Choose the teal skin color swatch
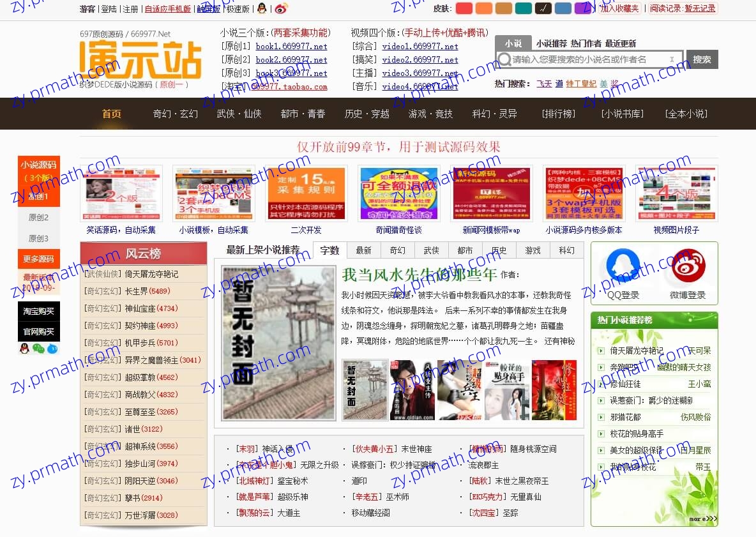This screenshot has width=756, height=537. (524, 8)
